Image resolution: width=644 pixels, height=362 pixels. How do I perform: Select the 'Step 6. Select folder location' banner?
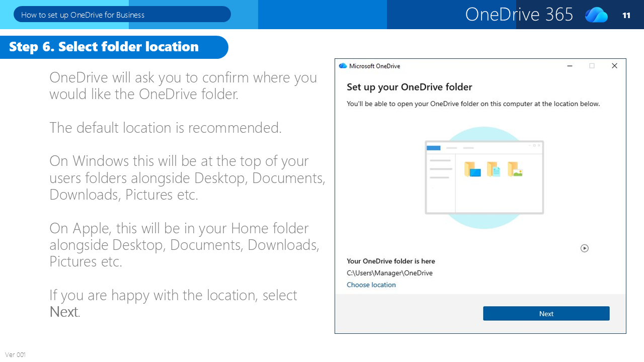114,47
